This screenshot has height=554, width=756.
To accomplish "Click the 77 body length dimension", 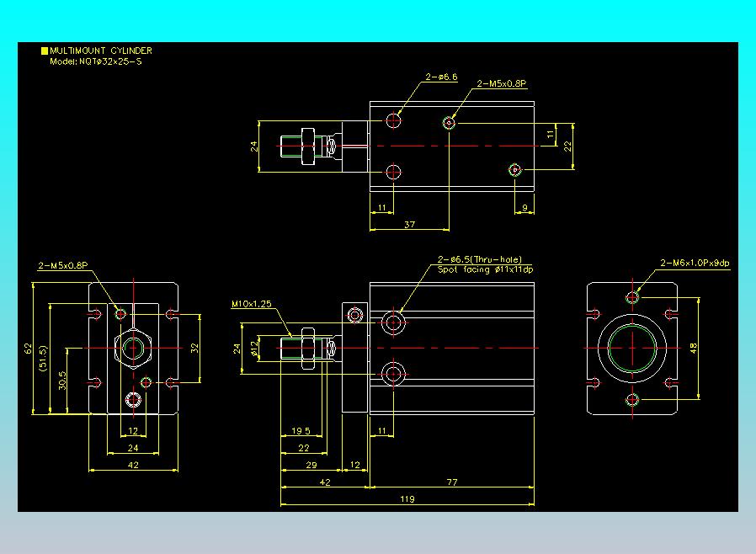I will click(x=452, y=482).
